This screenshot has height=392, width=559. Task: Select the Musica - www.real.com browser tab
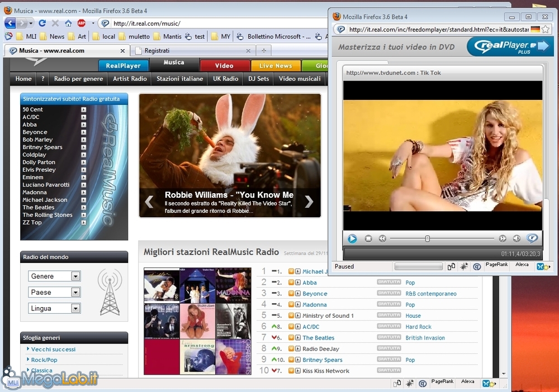click(x=66, y=51)
